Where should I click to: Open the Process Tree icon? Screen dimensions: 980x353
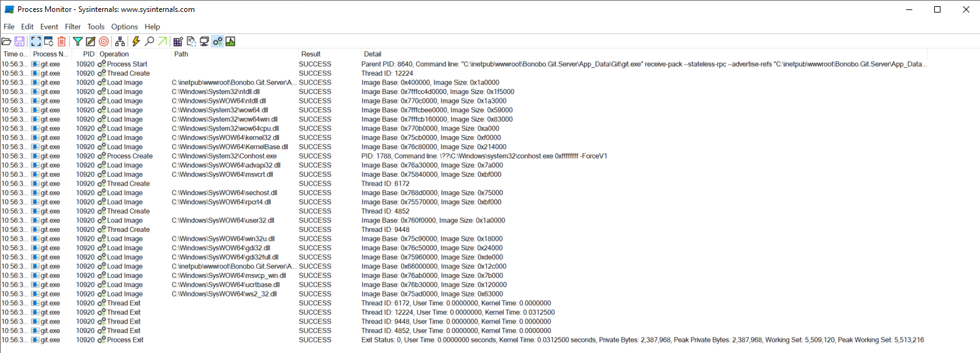pos(120,41)
